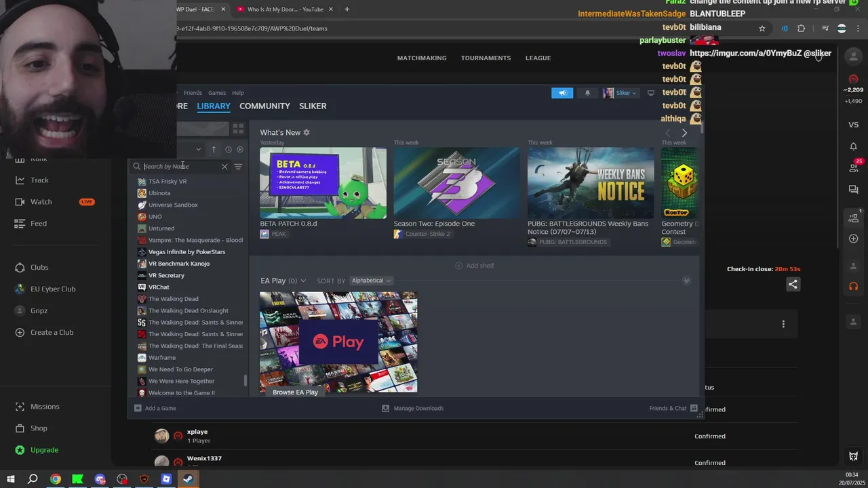Open Steam notifications bell
The height and width of the screenshot is (488, 868).
[x=587, y=93]
